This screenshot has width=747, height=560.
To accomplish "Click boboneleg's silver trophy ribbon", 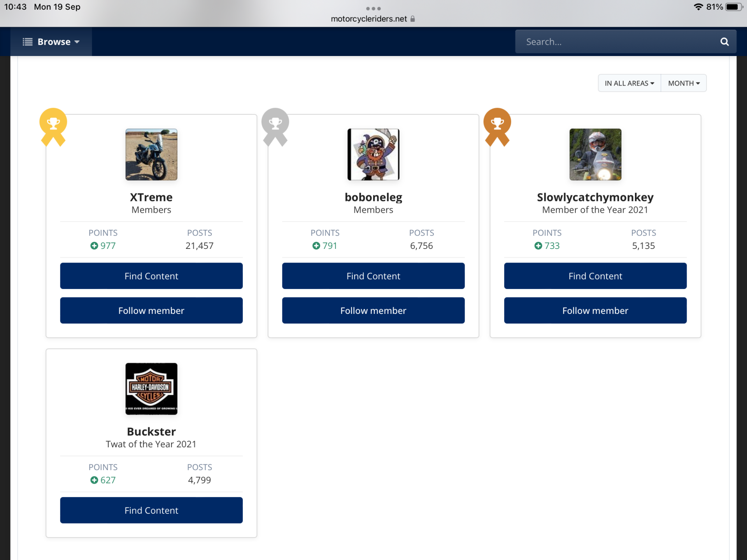I will [275, 125].
